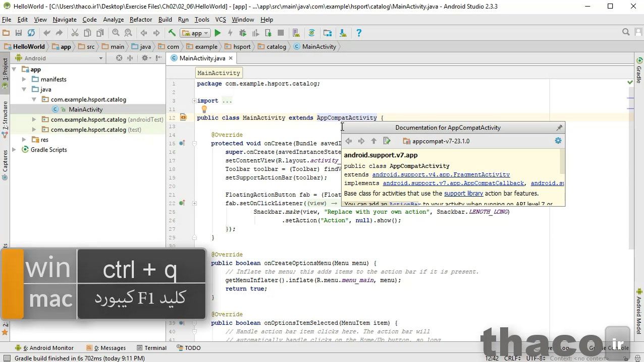Expand the folded import block
Image resolution: width=644 pixels, height=362 pixels.
pos(194,101)
